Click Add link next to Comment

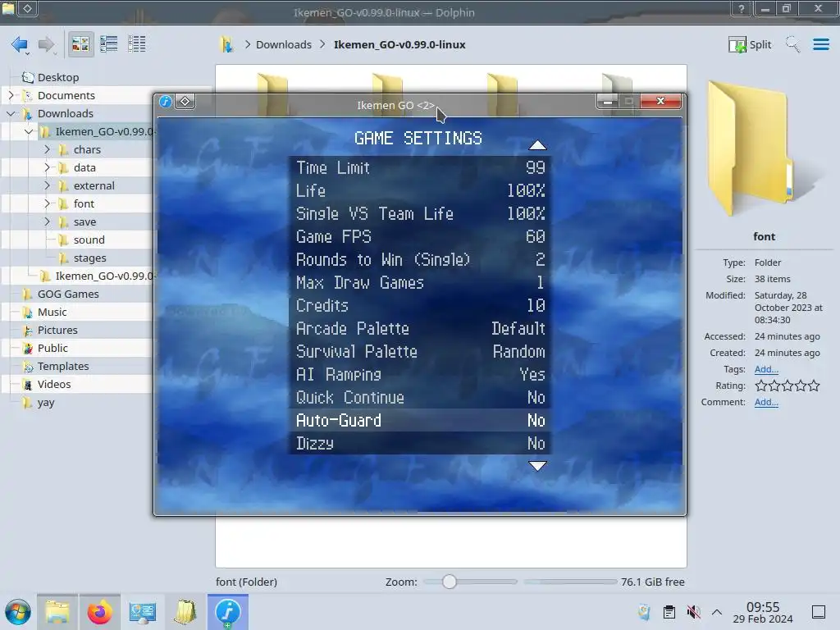point(766,402)
